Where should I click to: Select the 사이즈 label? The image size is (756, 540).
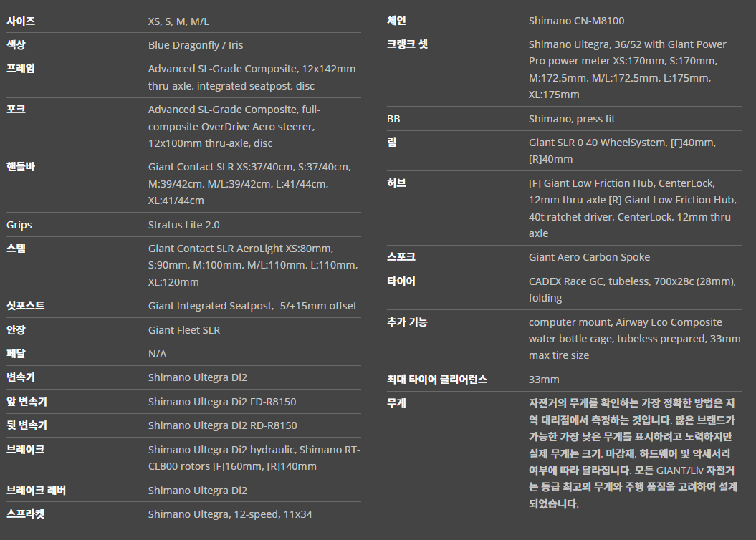tap(21, 21)
